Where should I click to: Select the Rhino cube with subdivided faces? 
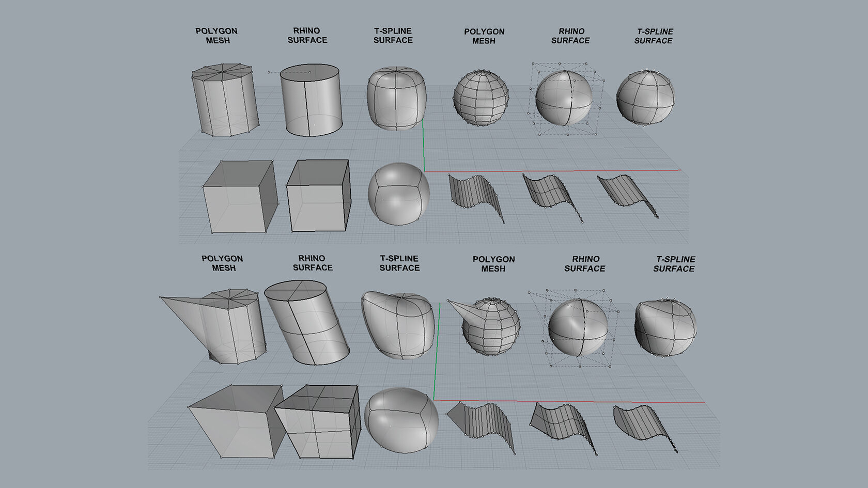pyautogui.click(x=317, y=422)
